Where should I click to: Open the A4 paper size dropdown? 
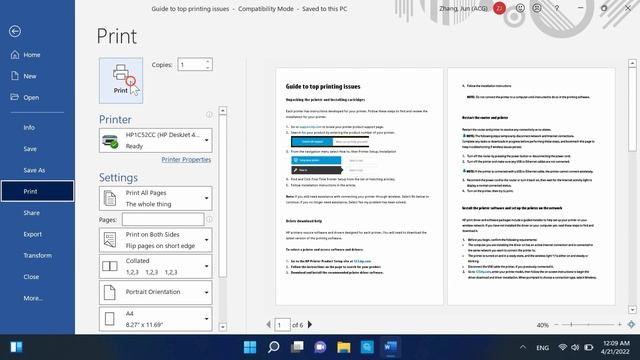click(x=156, y=319)
